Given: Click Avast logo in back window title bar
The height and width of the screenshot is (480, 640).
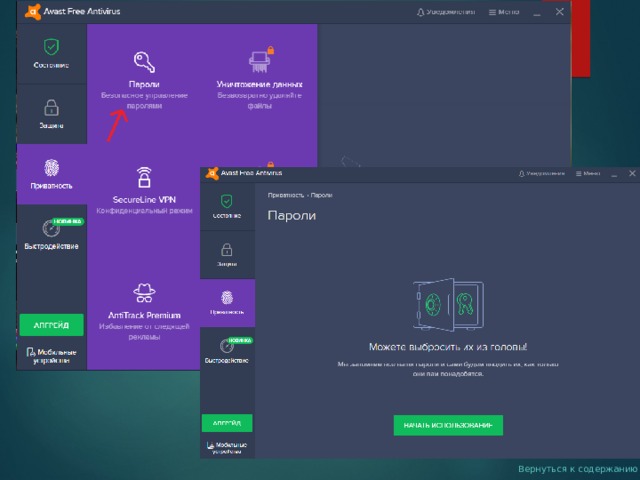Looking at the screenshot, I should click(33, 11).
